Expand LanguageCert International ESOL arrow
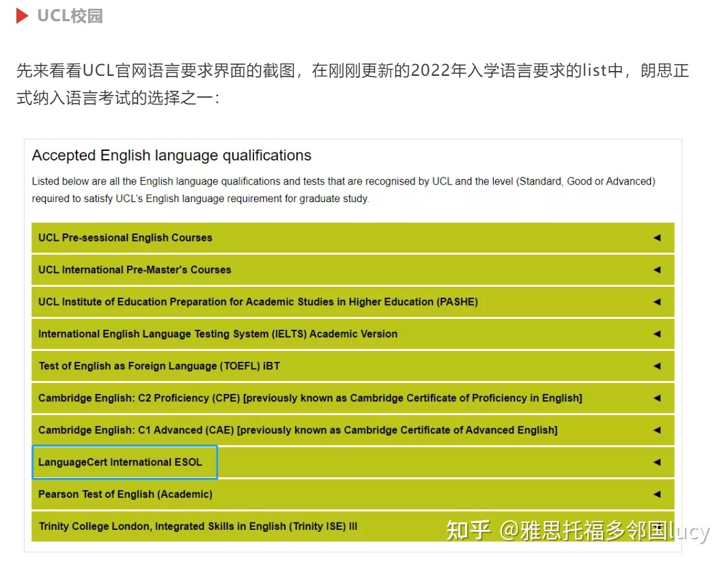728x564 pixels. coord(656,462)
